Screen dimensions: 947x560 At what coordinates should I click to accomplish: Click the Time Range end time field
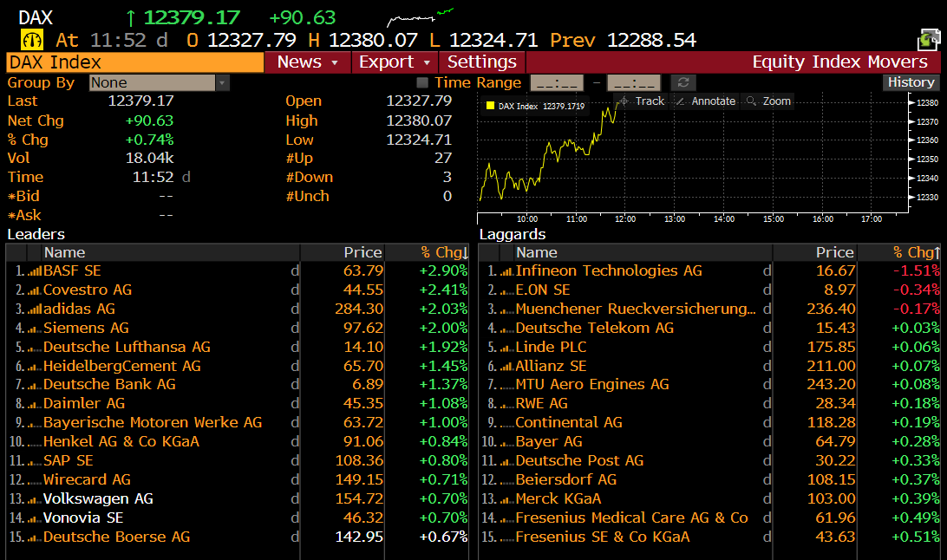click(634, 82)
